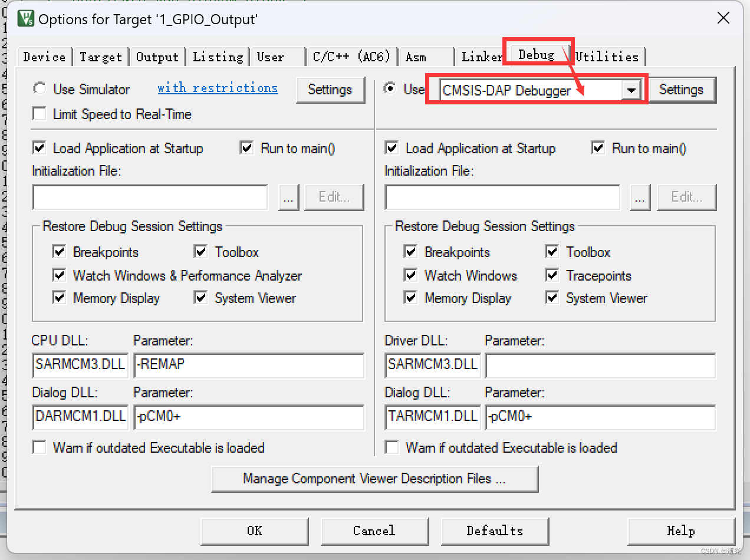Open the Linker tab

point(481,57)
